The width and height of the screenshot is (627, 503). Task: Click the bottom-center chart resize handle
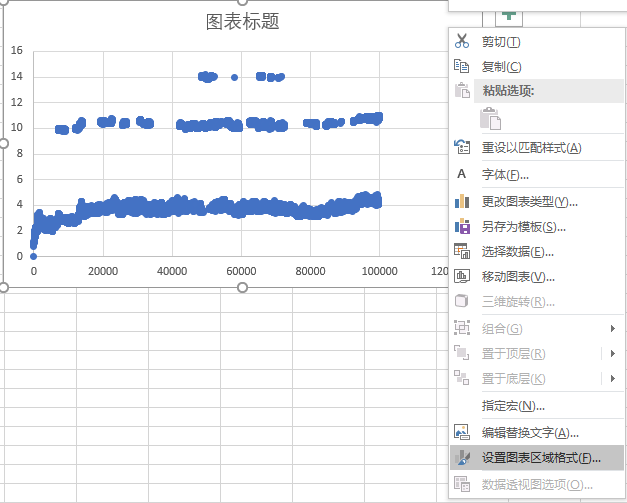pyautogui.click(x=242, y=287)
